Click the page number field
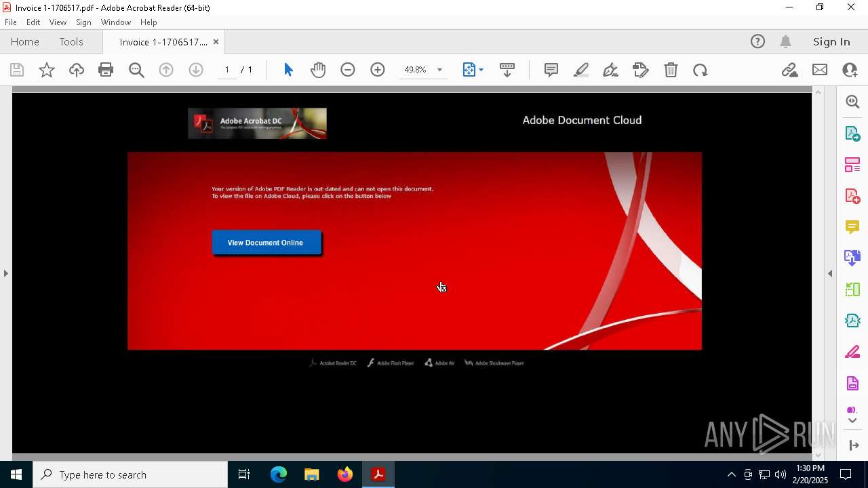This screenshot has height=488, width=868. 227,70
